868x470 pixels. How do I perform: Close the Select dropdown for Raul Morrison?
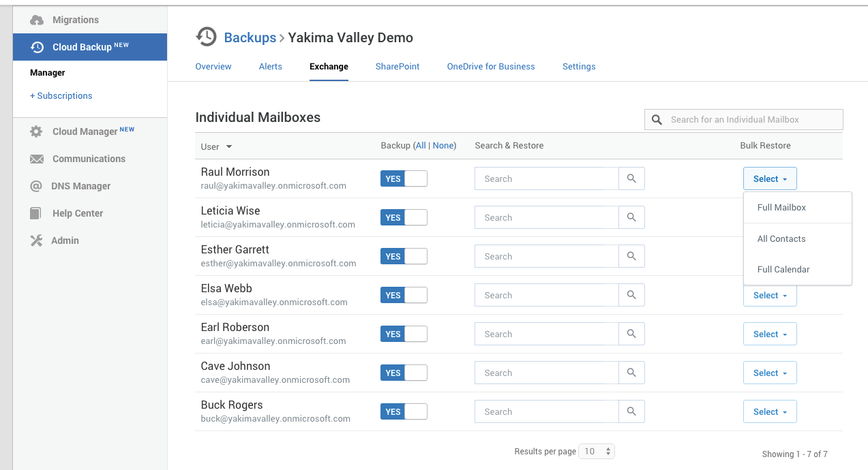click(x=770, y=178)
